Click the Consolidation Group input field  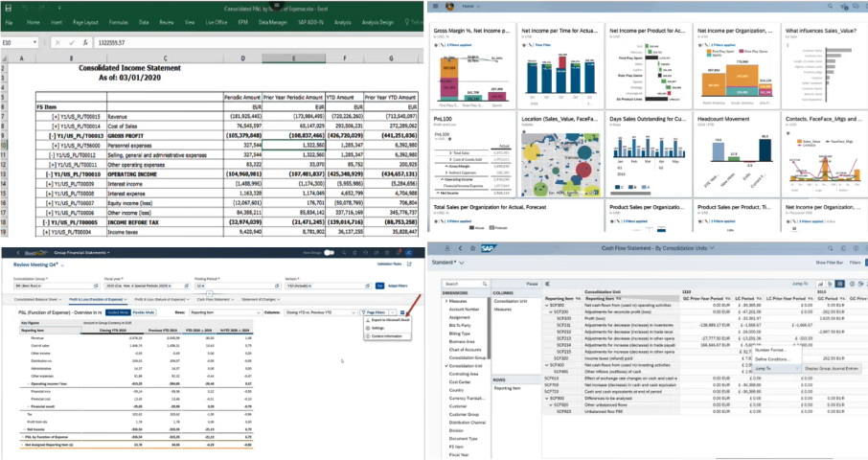(x=57, y=286)
